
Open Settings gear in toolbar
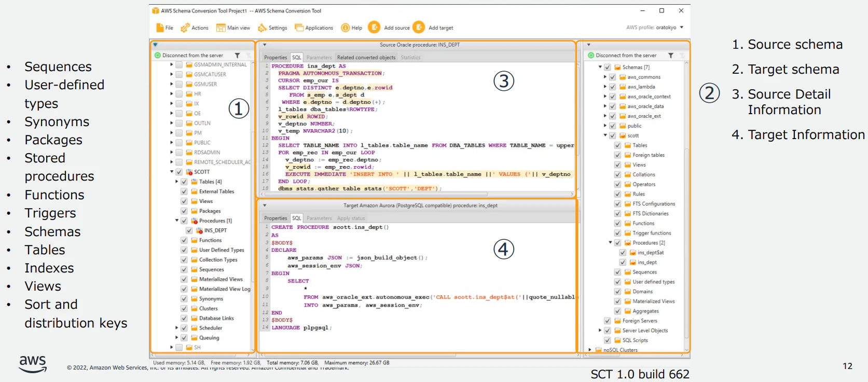click(262, 28)
